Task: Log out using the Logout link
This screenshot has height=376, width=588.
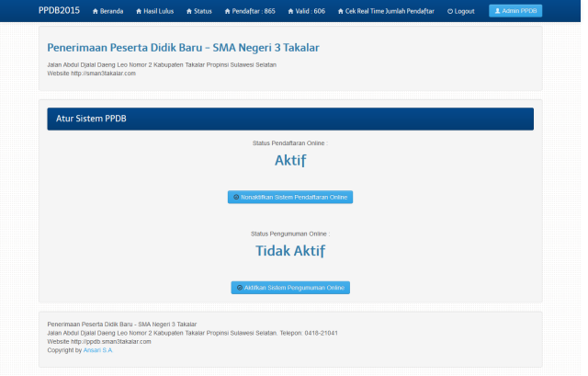Action: (464, 12)
